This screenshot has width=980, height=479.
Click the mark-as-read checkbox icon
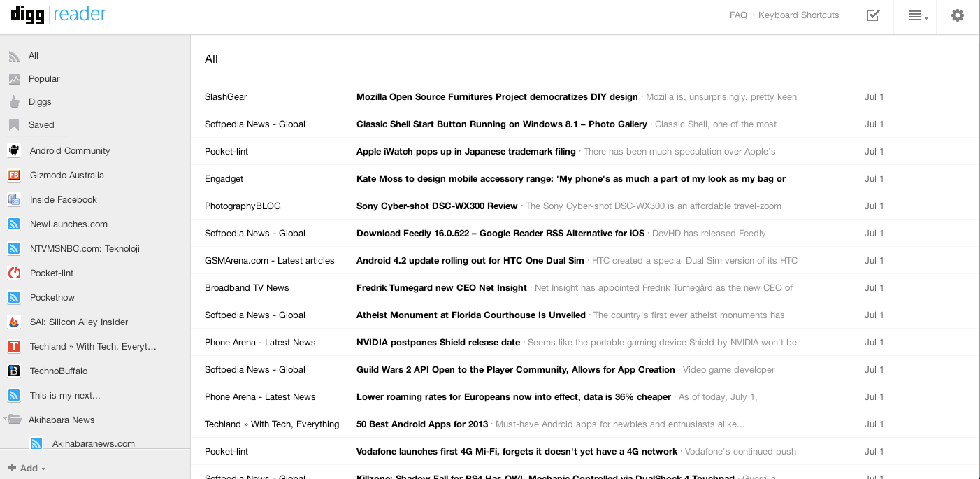click(x=872, y=15)
